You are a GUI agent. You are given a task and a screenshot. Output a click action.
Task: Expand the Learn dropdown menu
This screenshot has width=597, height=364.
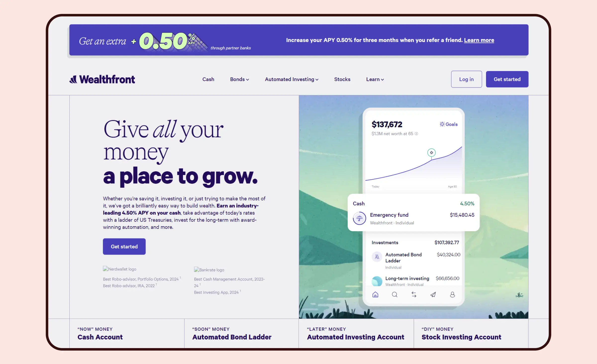[374, 79]
